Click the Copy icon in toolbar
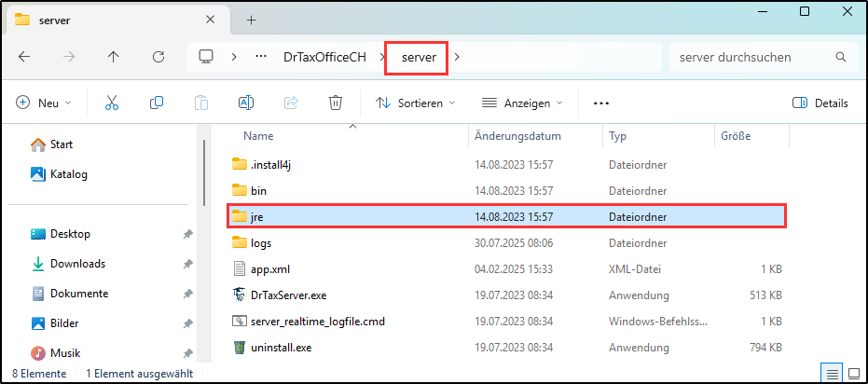This screenshot has height=384, width=868. click(157, 103)
